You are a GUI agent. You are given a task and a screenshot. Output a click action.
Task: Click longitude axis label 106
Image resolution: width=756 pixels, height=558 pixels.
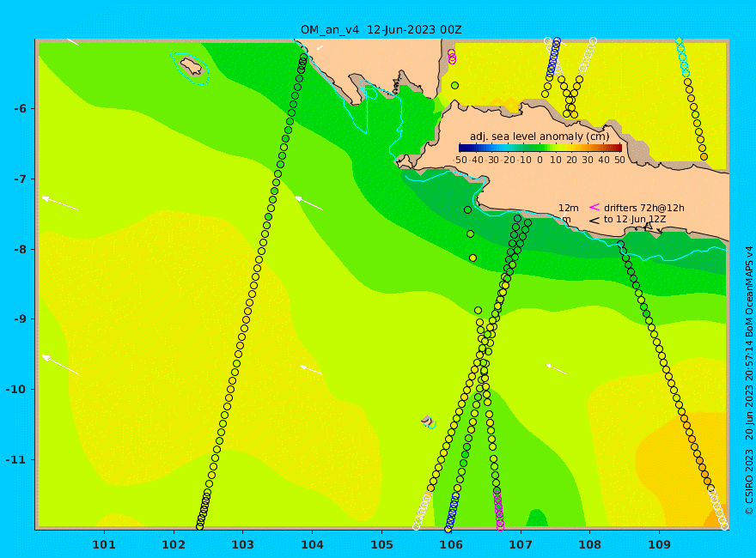pyautogui.click(x=451, y=544)
